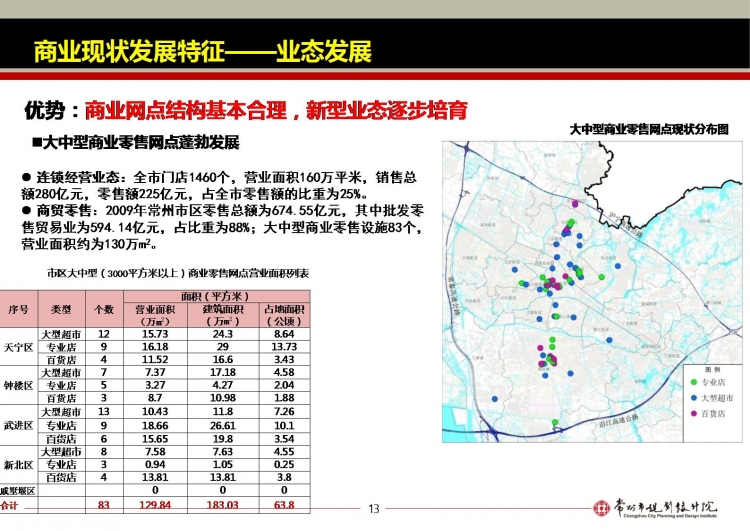Select the 武进区 district cell

tap(19, 425)
